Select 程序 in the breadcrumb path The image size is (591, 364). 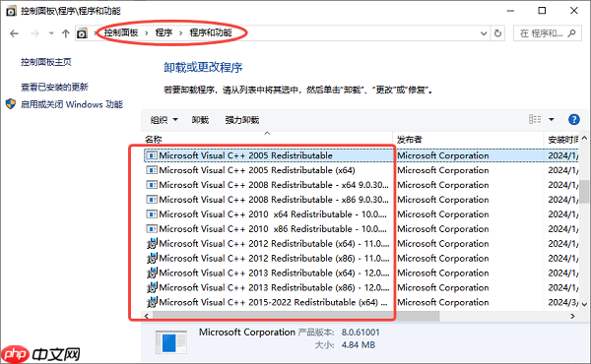164,32
